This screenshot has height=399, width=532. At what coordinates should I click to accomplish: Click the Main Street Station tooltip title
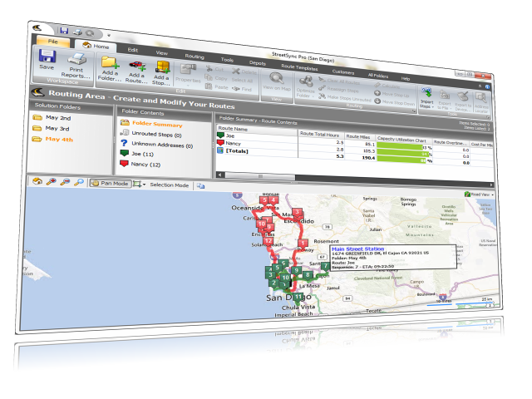359,248
